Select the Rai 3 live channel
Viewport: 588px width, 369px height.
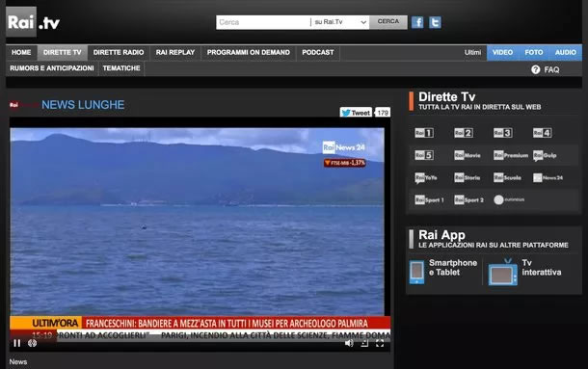point(503,133)
